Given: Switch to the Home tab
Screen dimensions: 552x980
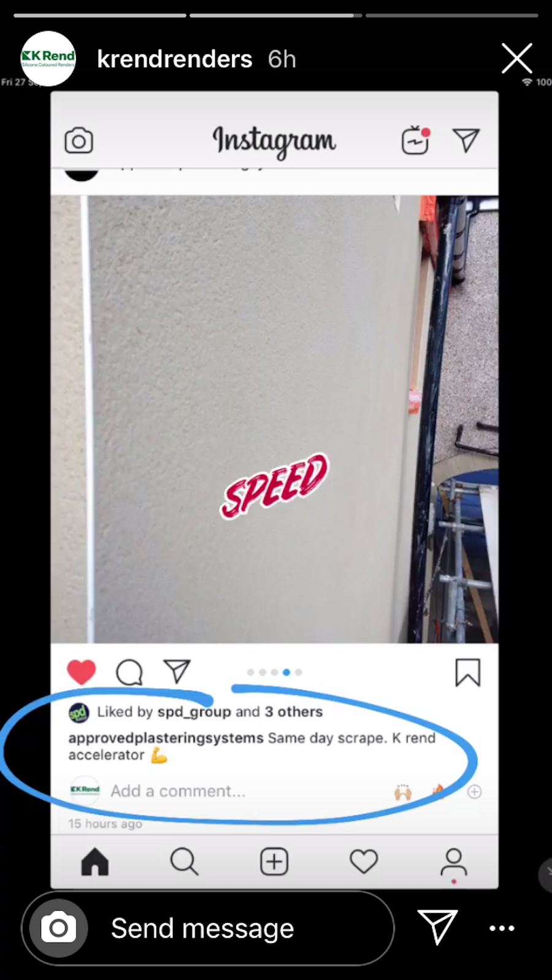Looking at the screenshot, I should pos(95,862).
